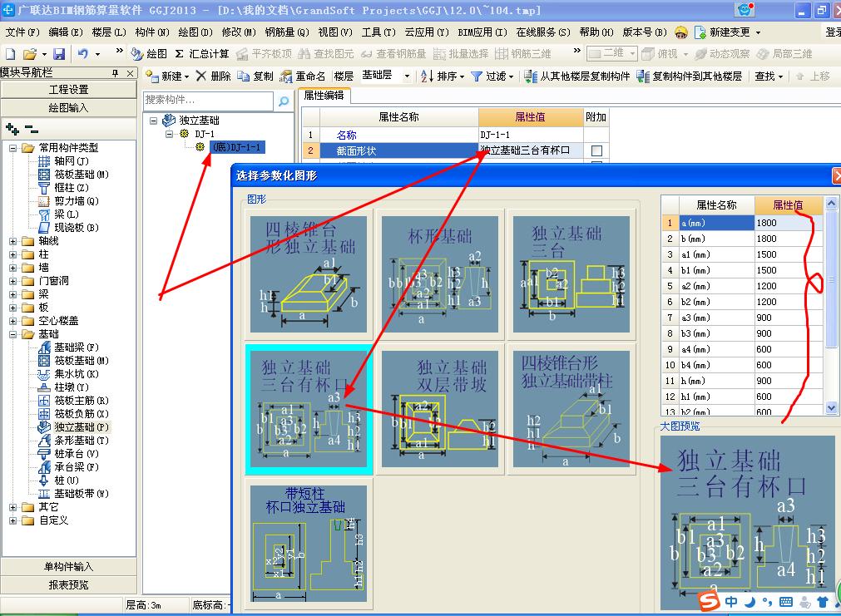Click the 复制 copy button
Viewport: 841px width, 616px height.
point(256,76)
